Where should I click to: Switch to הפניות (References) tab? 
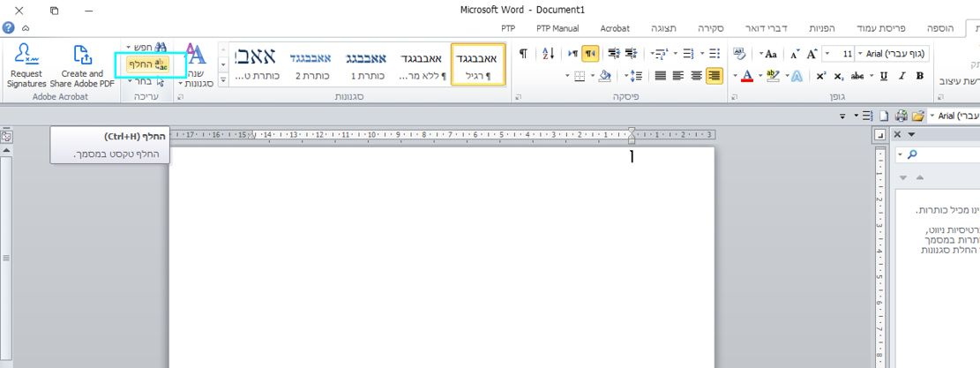pyautogui.click(x=822, y=28)
